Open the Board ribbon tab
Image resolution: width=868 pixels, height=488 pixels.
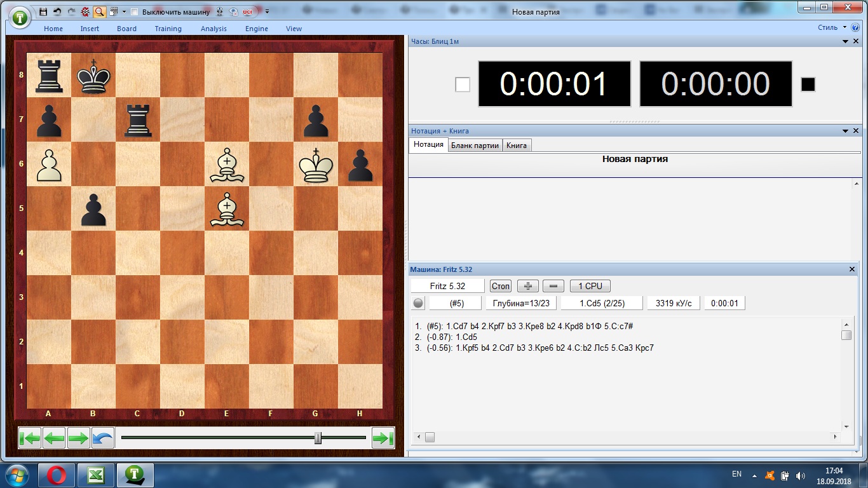[x=126, y=29]
